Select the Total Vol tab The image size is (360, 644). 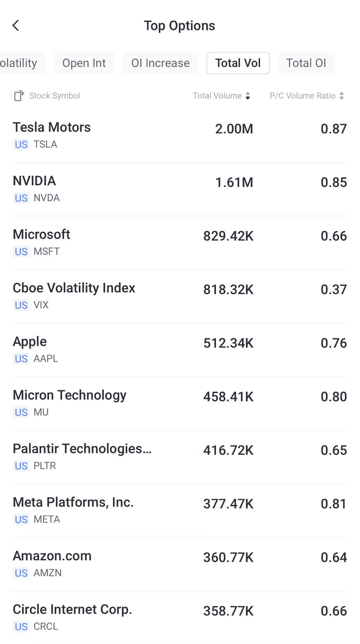point(238,63)
